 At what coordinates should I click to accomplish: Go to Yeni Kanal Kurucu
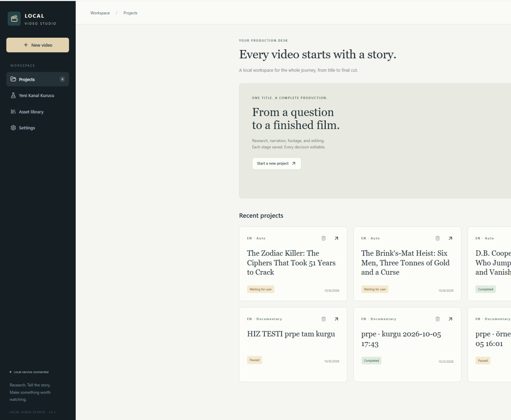tap(38, 95)
